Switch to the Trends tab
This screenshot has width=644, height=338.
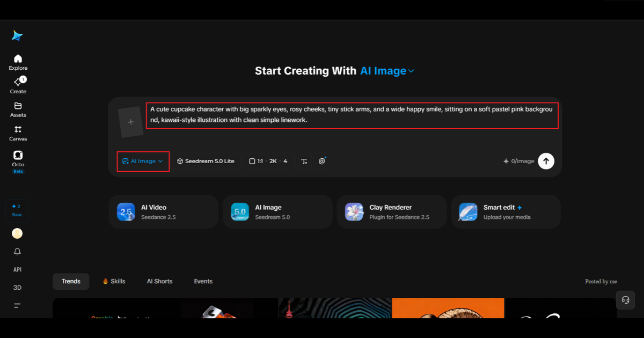[71, 281]
